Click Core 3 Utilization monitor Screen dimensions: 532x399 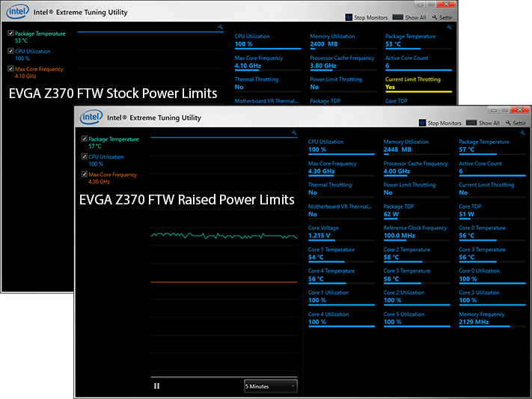492,297
